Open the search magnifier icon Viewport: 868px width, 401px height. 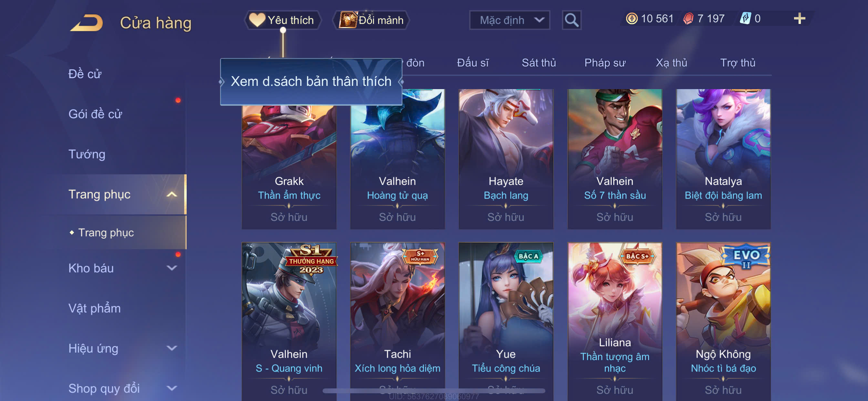[572, 20]
